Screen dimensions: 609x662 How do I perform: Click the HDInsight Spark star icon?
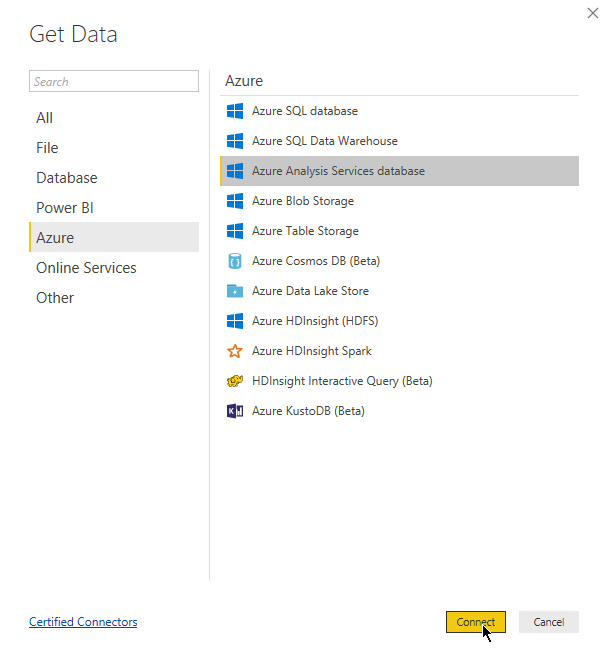[x=235, y=351]
